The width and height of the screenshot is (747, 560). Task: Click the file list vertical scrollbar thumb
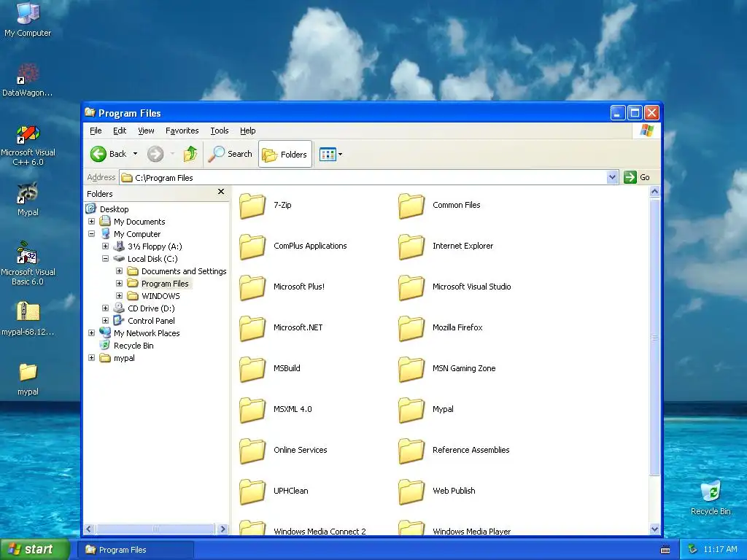pyautogui.click(x=654, y=337)
